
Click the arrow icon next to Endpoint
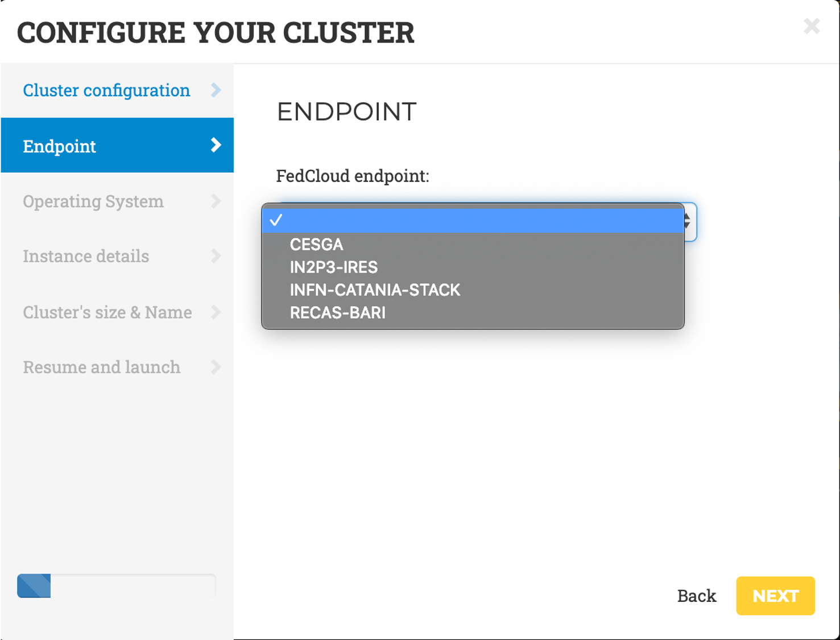click(x=217, y=145)
